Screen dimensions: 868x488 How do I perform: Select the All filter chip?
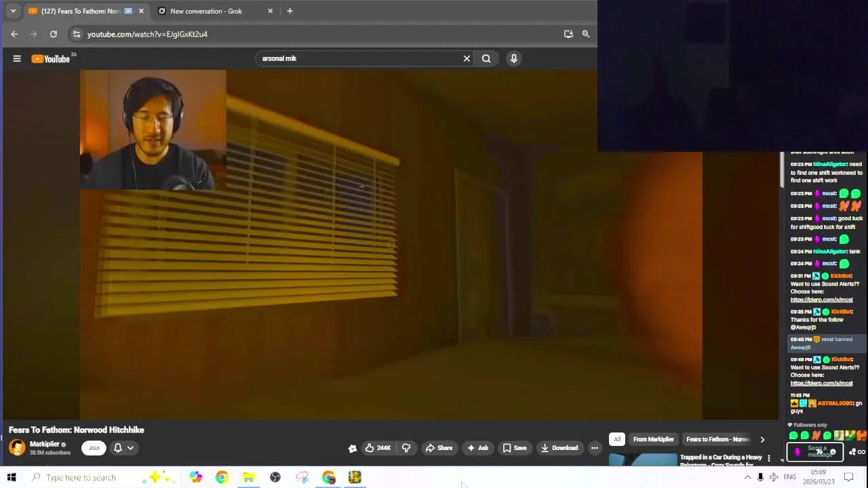click(617, 439)
